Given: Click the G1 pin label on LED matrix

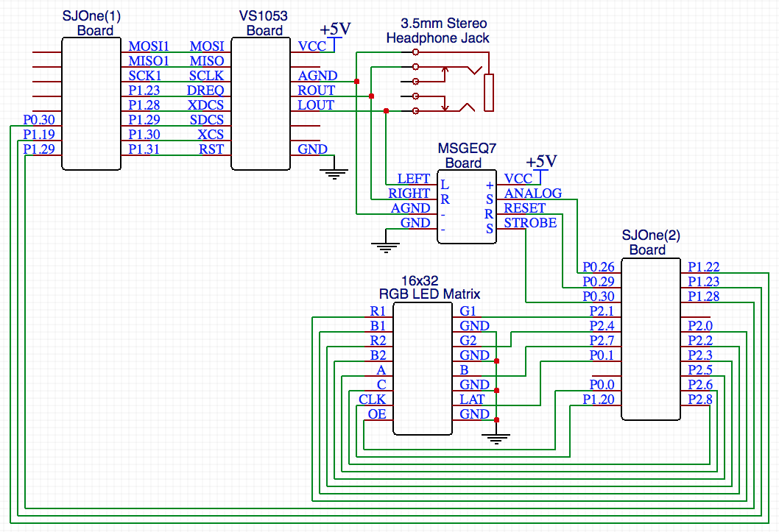Looking at the screenshot, I should 468,311.
